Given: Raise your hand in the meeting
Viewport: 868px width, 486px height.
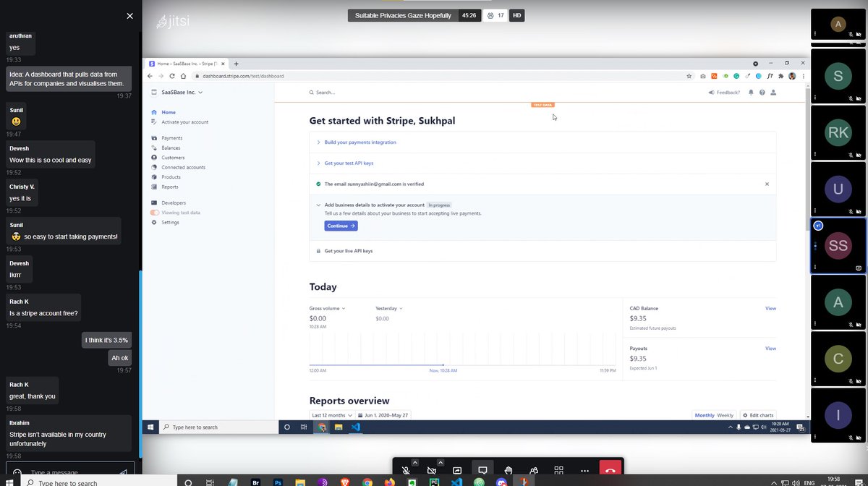Looking at the screenshot, I should click(x=508, y=470).
